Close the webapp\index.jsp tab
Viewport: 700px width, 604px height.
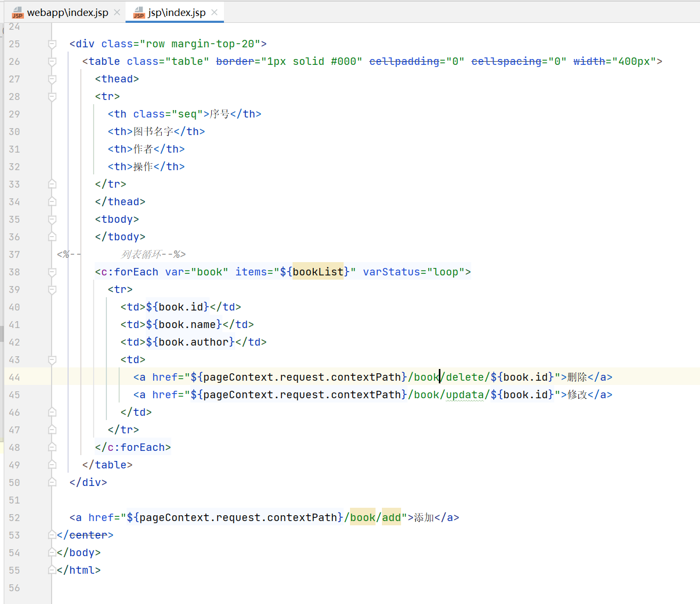[117, 12]
